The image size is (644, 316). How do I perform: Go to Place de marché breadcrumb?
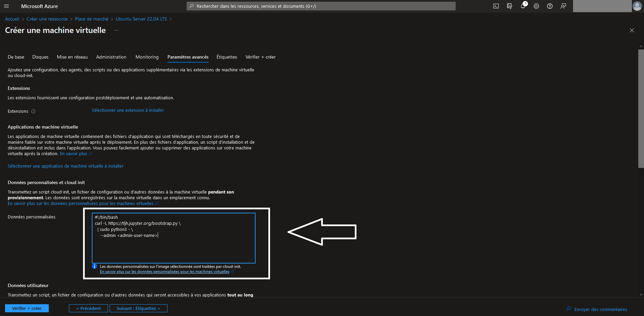91,19
